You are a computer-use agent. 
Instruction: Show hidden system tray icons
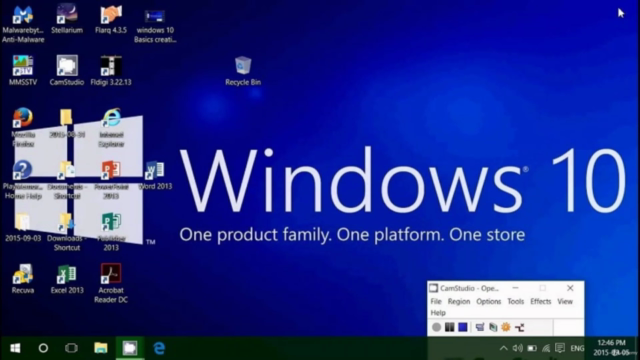tap(504, 348)
